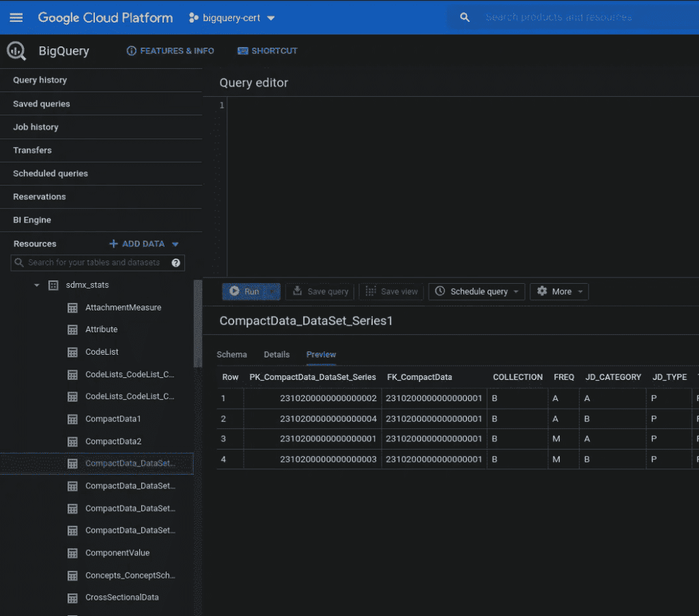699x616 pixels.
Task: Click the Run query button
Action: point(251,292)
